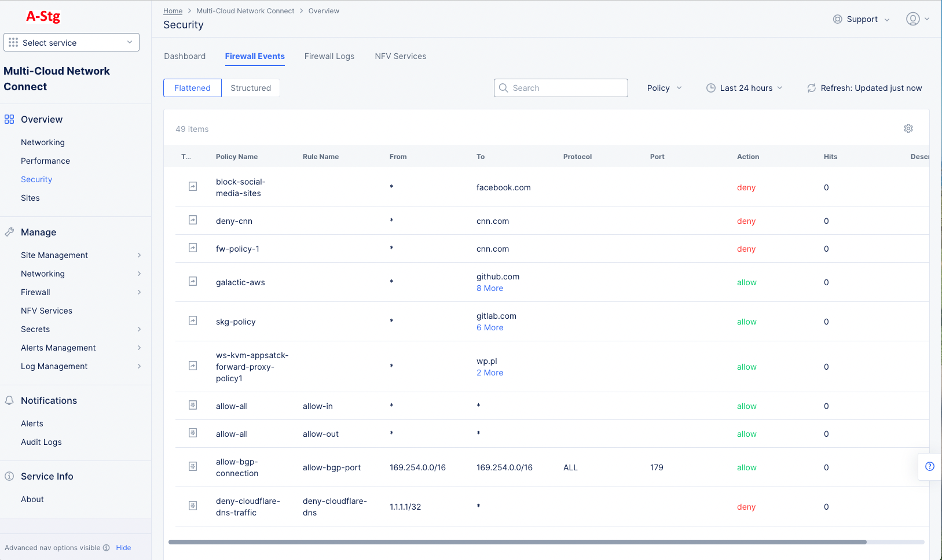942x560 pixels.
Task: Click the type icon for galactic-aws row
Action: [x=193, y=282]
